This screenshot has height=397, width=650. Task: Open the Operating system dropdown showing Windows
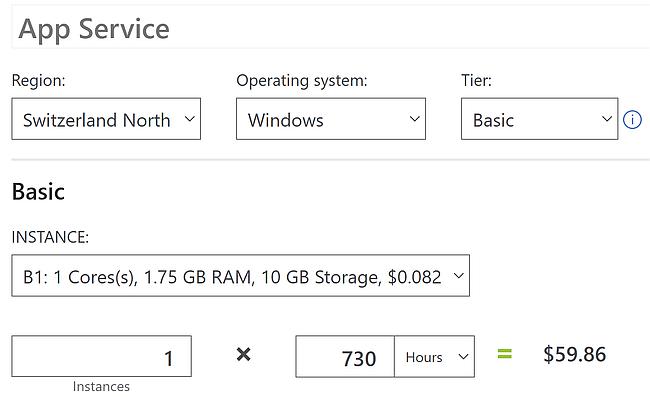coord(331,119)
